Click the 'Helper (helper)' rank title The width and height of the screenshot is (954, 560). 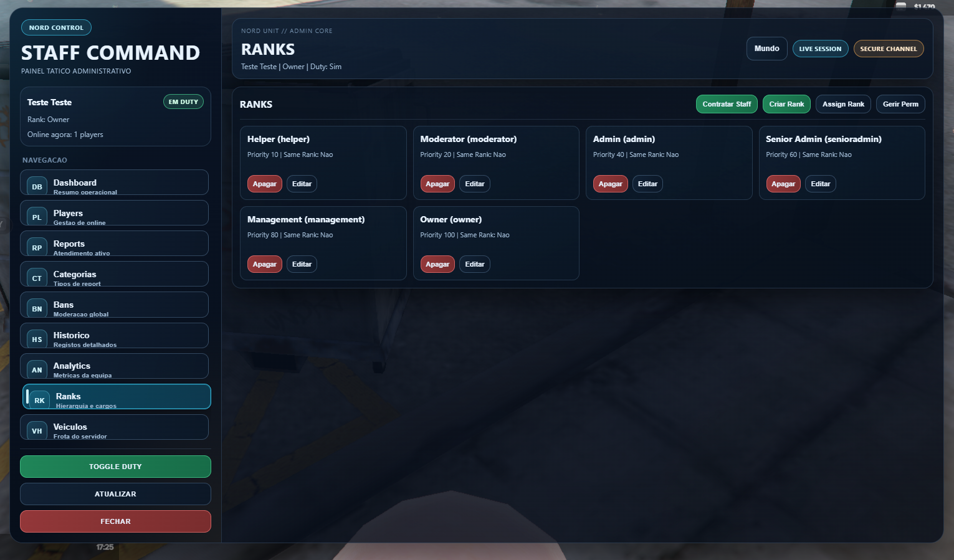pos(279,139)
